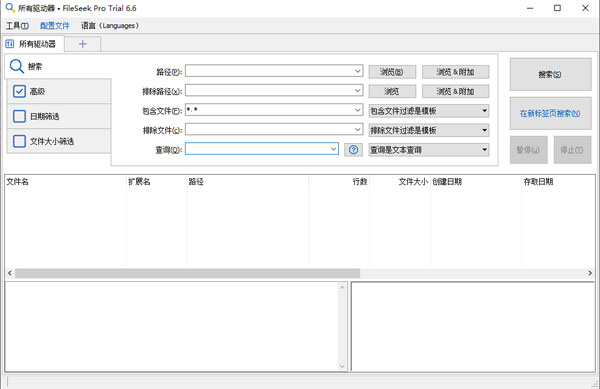The height and width of the screenshot is (389, 600).
Task: Click the 停止 button
Action: pos(572,150)
